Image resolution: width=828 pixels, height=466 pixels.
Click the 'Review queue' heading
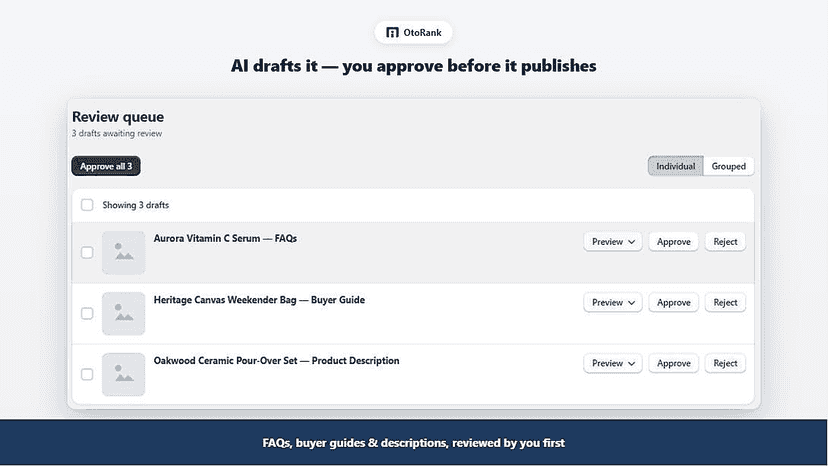pos(118,117)
